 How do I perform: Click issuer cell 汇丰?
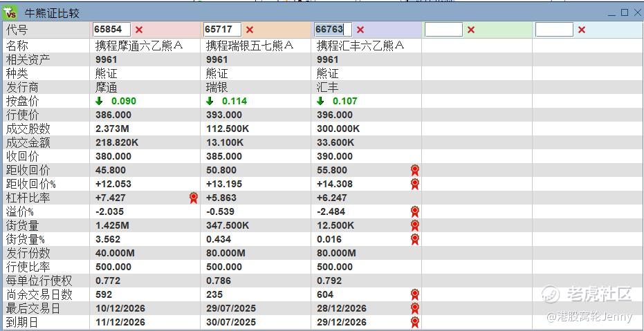327,87
